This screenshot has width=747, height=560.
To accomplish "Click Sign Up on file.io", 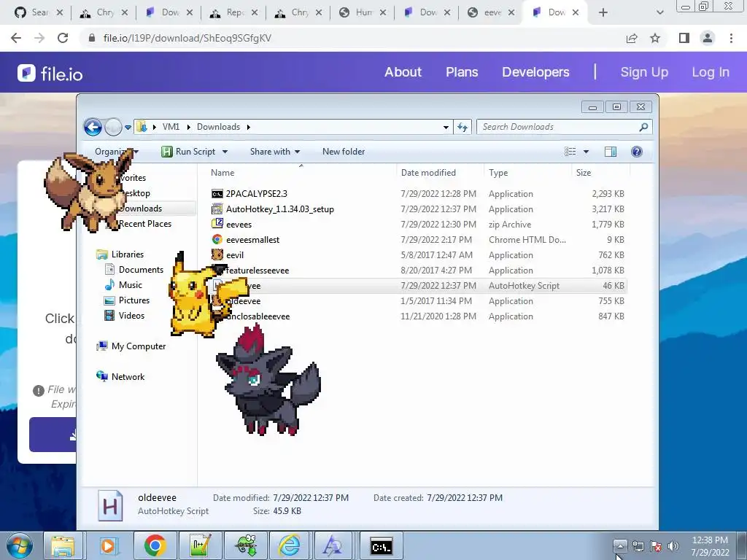I will tap(644, 72).
